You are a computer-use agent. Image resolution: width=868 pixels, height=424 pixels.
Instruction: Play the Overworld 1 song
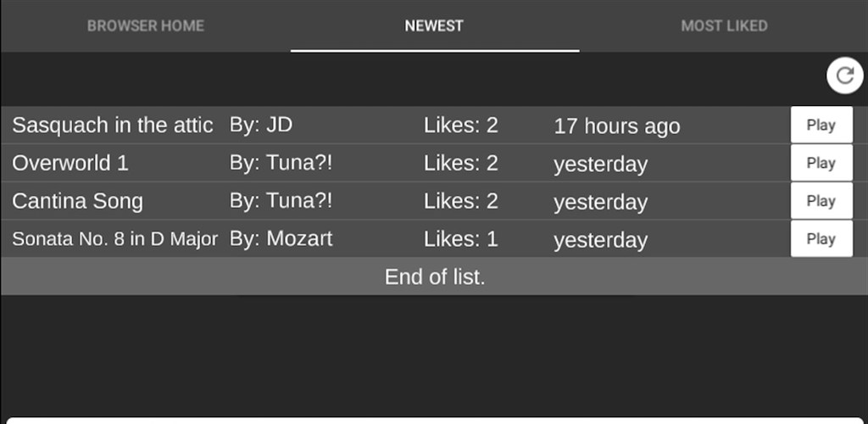[x=821, y=163]
